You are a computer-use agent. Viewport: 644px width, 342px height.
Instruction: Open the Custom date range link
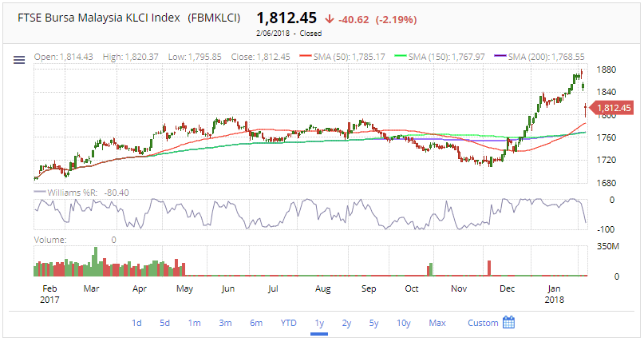[483, 323]
